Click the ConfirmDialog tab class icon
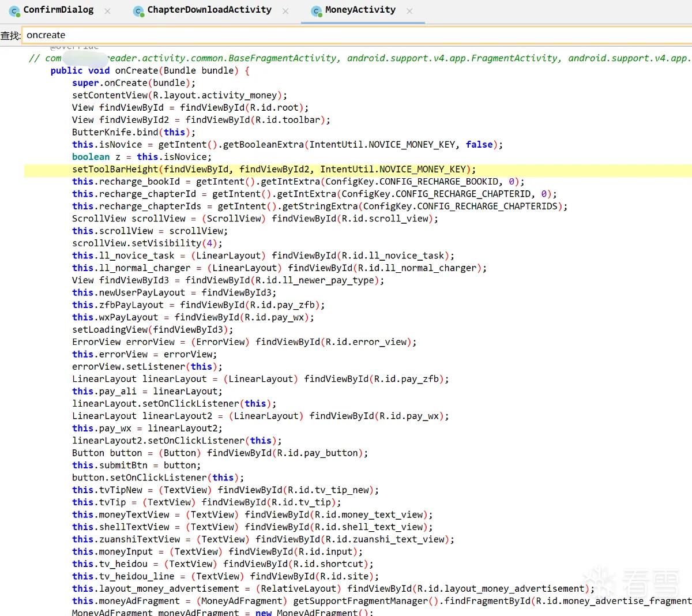The width and height of the screenshot is (692, 616). click(14, 11)
